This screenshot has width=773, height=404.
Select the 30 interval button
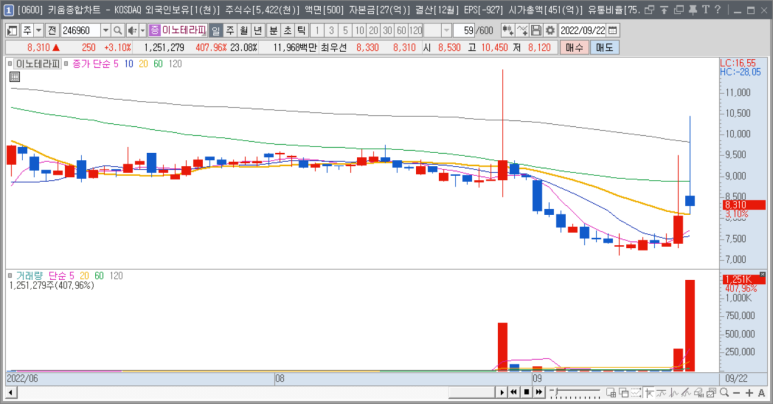pos(387,31)
